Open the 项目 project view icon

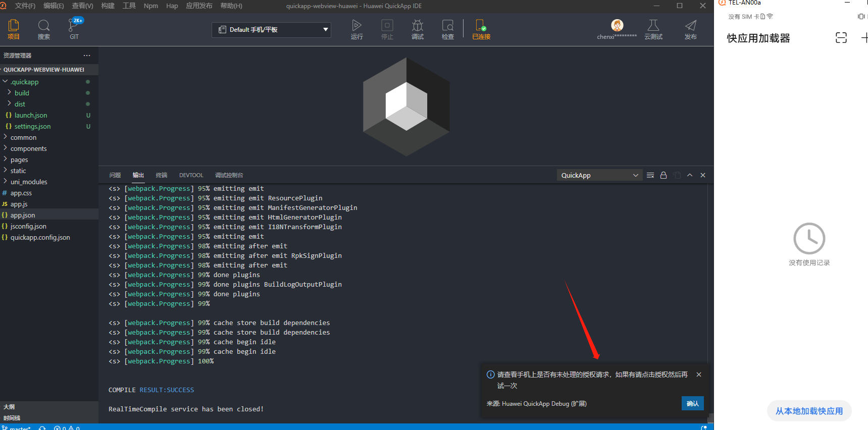pos(14,29)
